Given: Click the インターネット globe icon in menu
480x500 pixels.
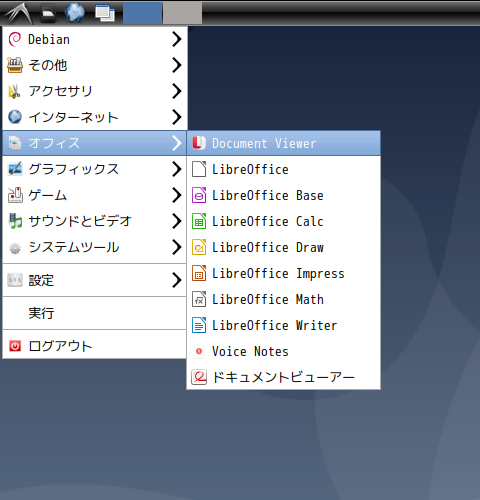Looking at the screenshot, I should point(15,117).
